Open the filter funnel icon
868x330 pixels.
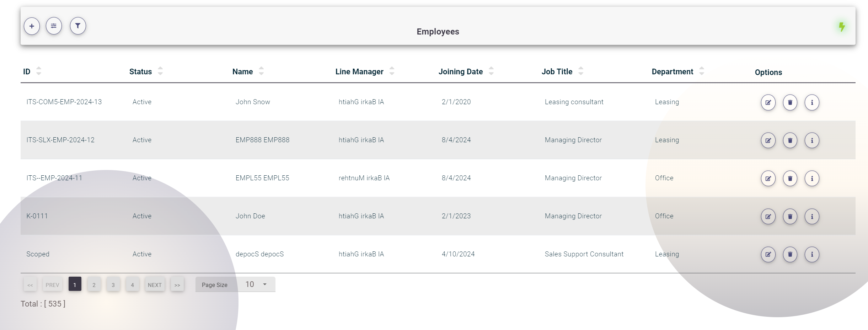coord(78,26)
